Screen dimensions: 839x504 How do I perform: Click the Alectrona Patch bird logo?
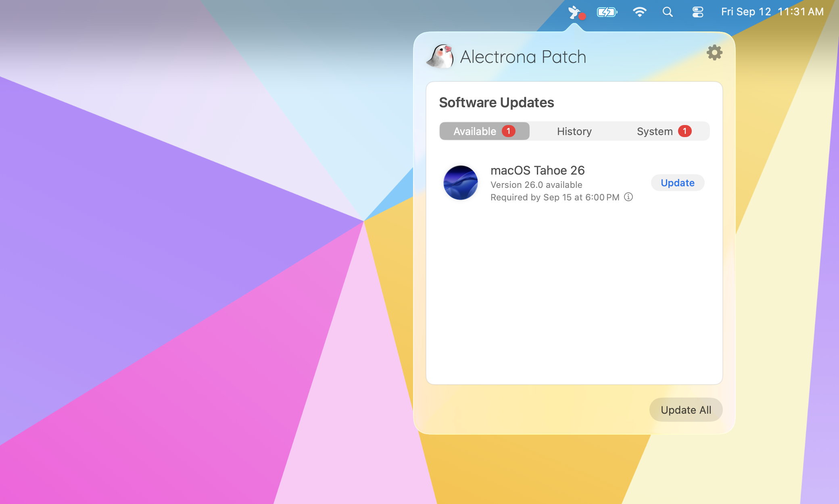pos(440,56)
